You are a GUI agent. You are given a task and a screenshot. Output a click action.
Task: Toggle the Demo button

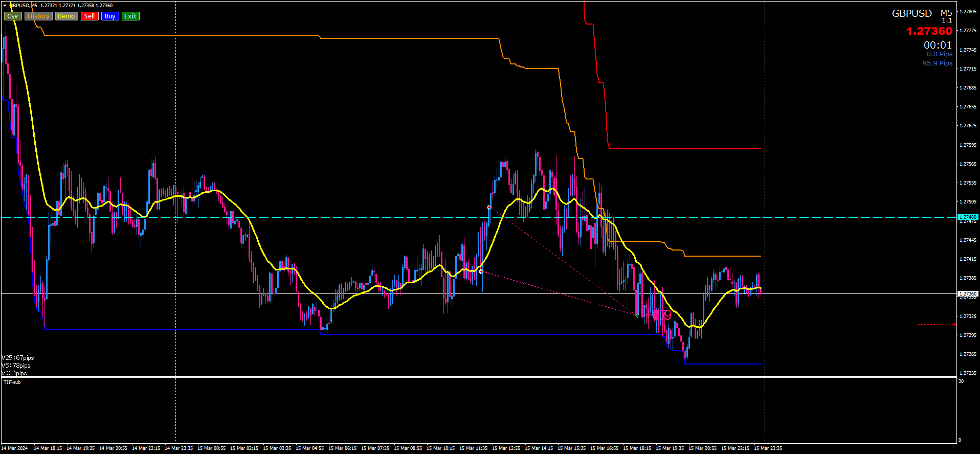(x=66, y=16)
